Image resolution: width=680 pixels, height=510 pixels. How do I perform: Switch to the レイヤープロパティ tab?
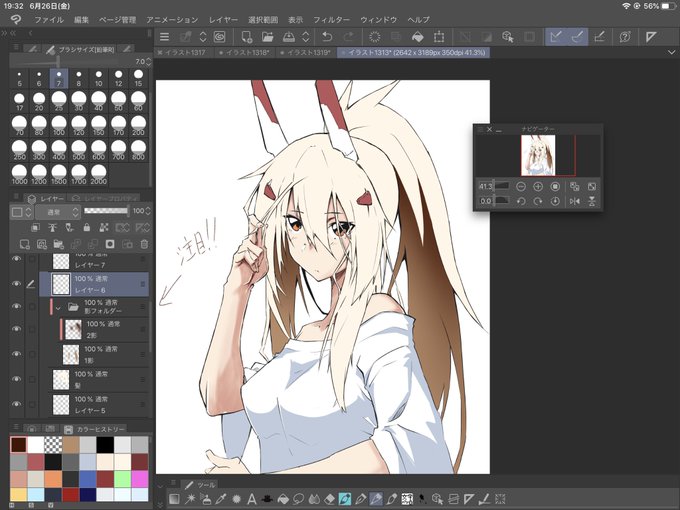pyautogui.click(x=104, y=199)
